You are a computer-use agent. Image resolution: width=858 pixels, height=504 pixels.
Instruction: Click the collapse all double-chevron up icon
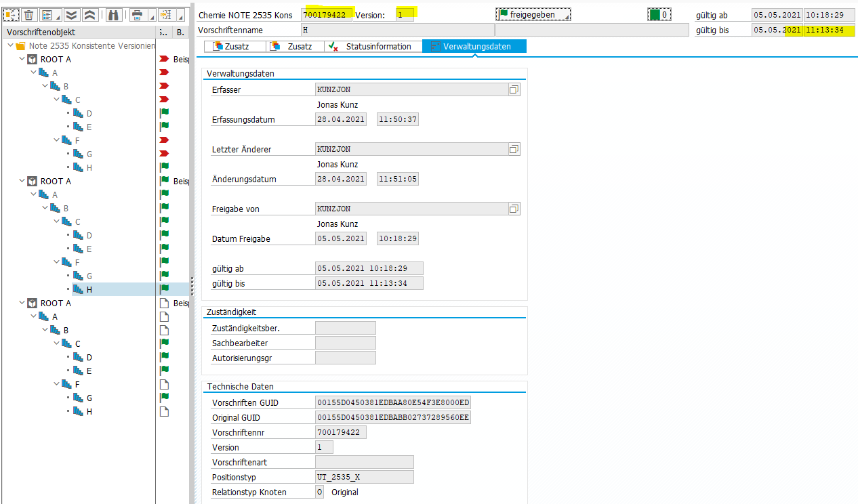(x=89, y=15)
